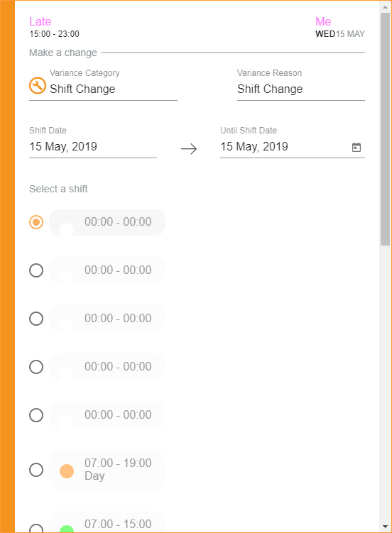The height and width of the screenshot is (533, 392).
Task: Click the 07:00 - 19:00 Day shift chip
Action: (x=107, y=470)
